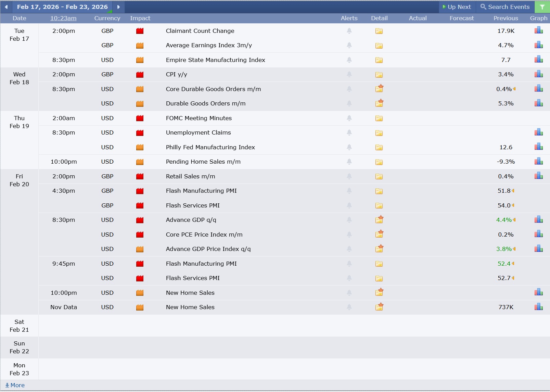Image resolution: width=550 pixels, height=392 pixels.
Task: Click the Up Next button
Action: 457,7
